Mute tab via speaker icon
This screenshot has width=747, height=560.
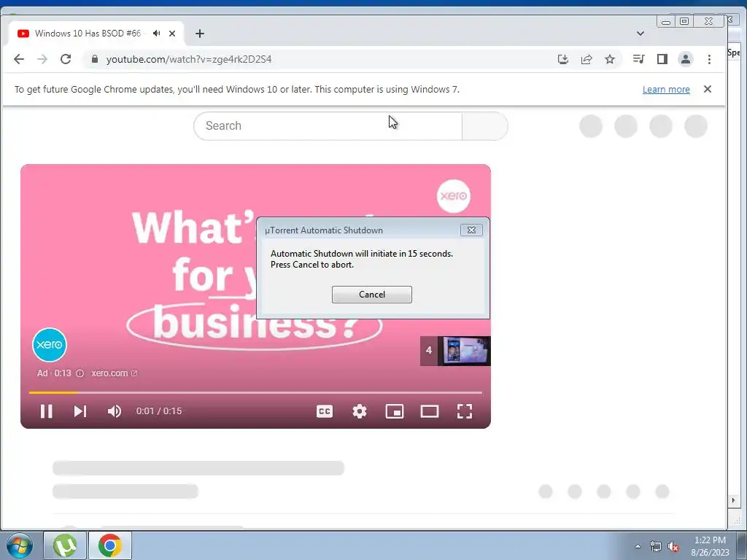click(156, 34)
